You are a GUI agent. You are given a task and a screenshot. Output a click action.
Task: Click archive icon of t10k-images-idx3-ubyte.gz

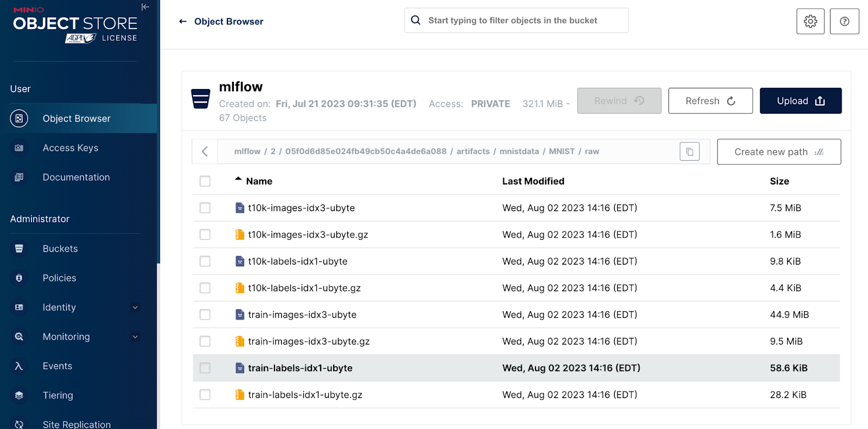[240, 234]
